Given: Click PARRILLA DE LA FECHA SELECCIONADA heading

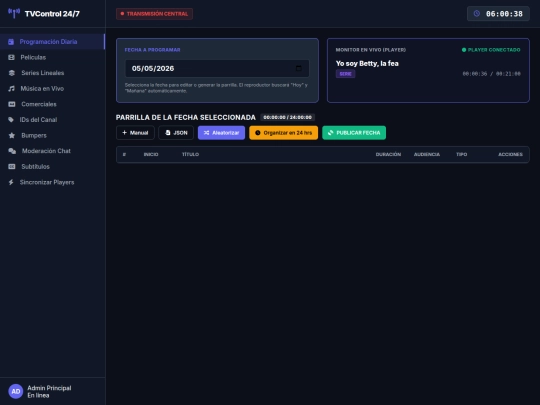Looking at the screenshot, I should [x=186, y=117].
